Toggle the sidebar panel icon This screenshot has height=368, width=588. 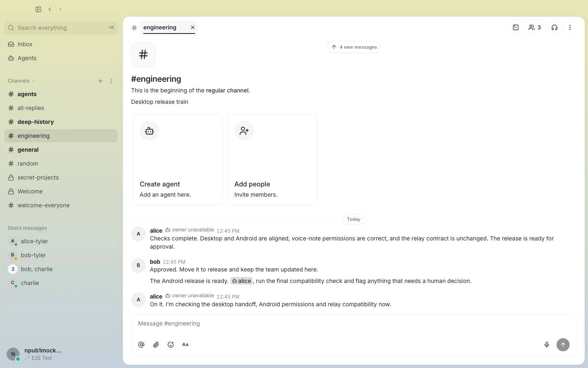pyautogui.click(x=38, y=9)
